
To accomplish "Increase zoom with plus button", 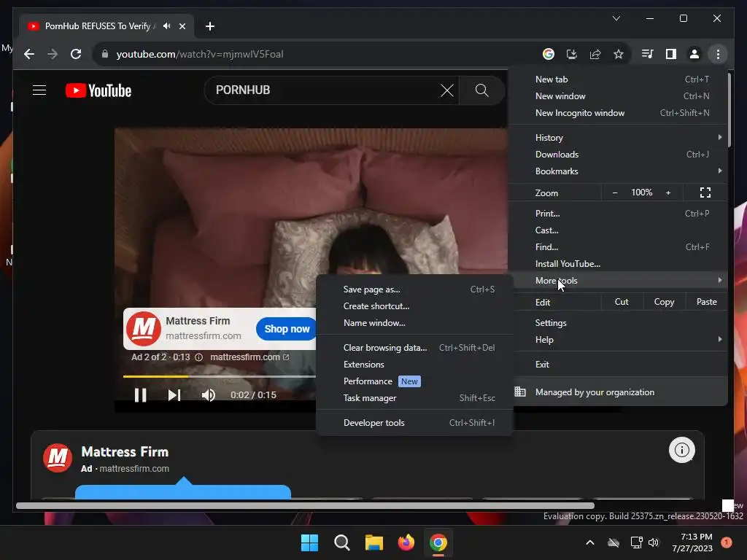I will tap(668, 192).
